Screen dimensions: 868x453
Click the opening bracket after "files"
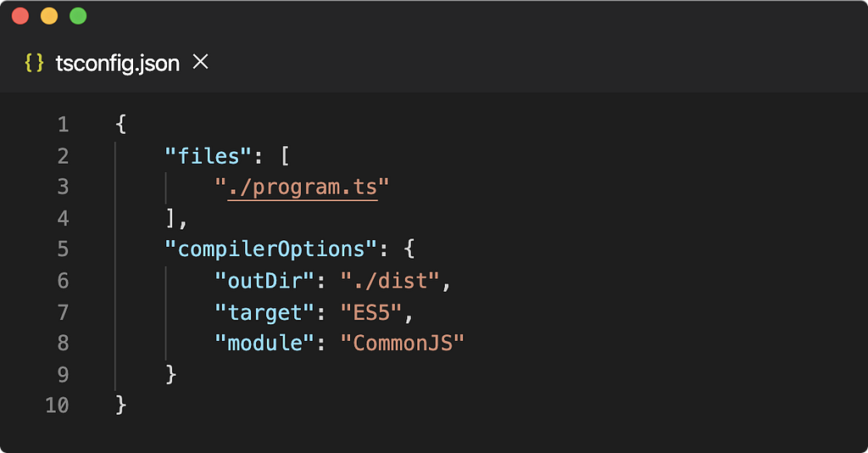tap(285, 156)
